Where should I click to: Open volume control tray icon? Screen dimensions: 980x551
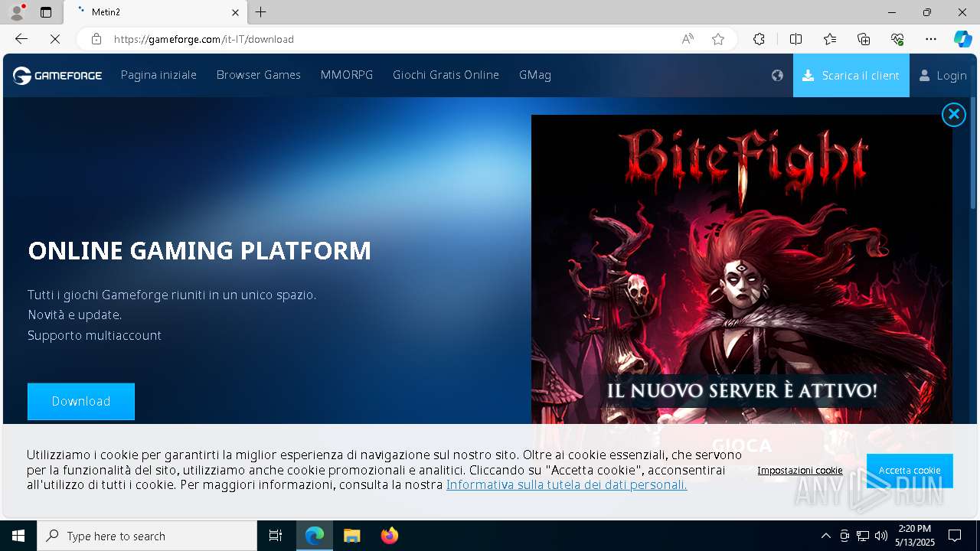pos(881,536)
